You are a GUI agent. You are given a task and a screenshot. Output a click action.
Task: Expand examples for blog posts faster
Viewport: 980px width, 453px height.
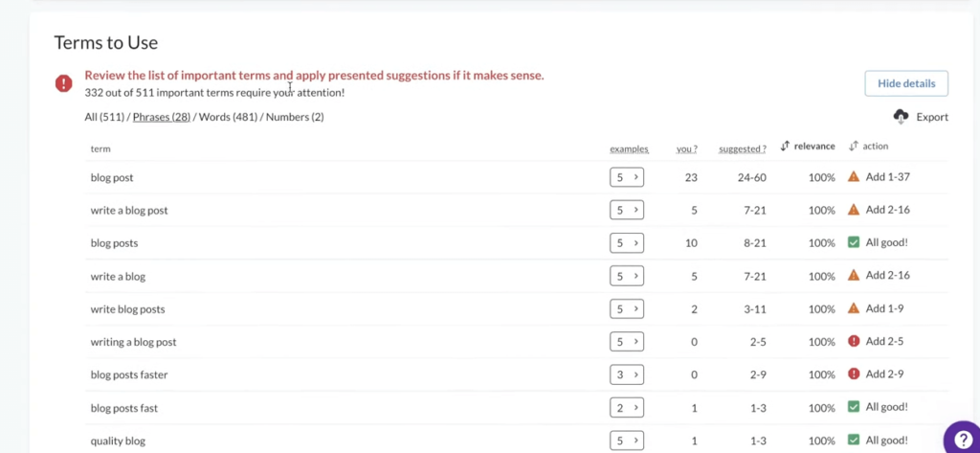(x=627, y=374)
